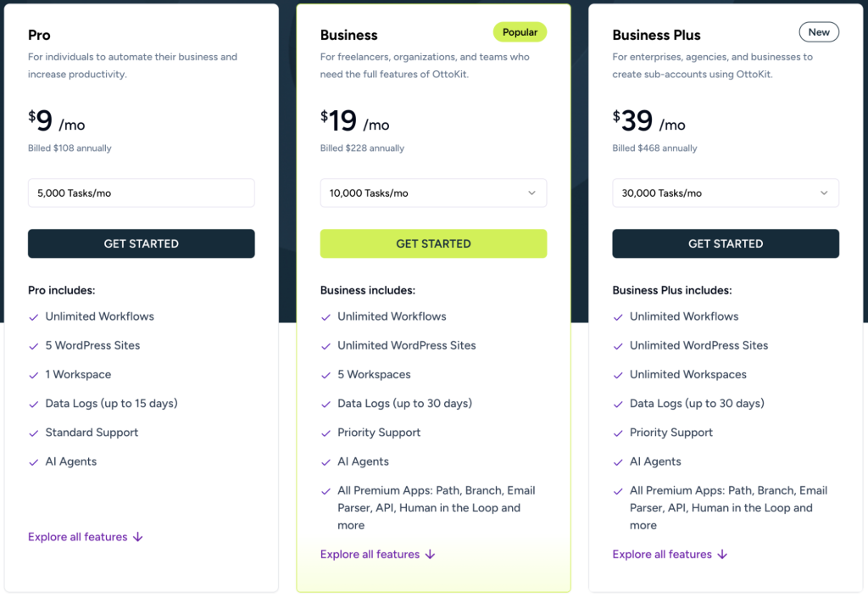Click checkmark icon beside Unlimited Workspaces
Screen dimensions: 868x598
tap(619, 375)
